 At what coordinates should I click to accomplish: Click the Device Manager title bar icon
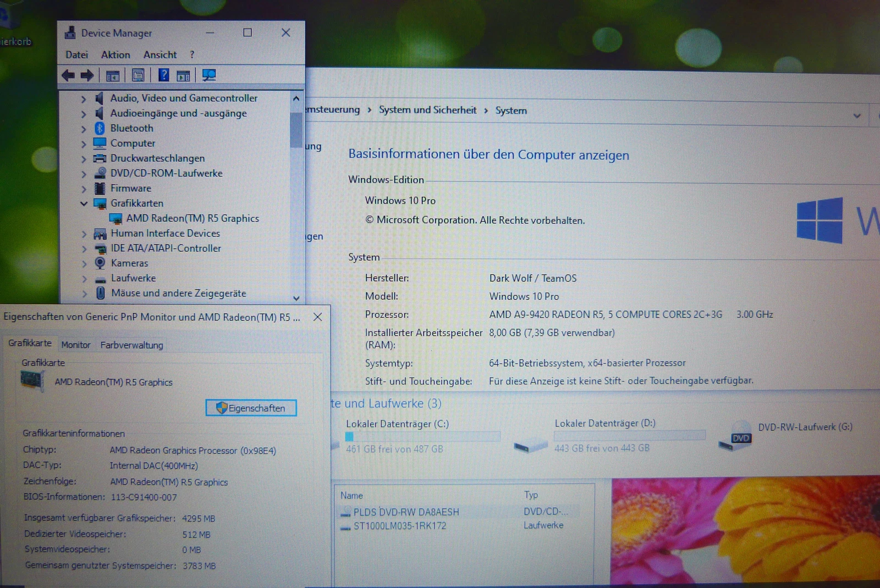(70, 32)
